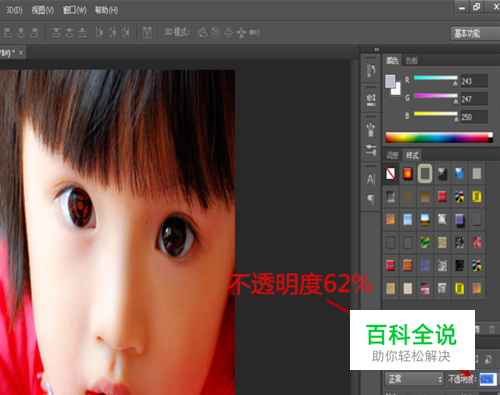The width and height of the screenshot is (500, 395).
Task: Click the foreground color swatch
Action: coord(390,81)
